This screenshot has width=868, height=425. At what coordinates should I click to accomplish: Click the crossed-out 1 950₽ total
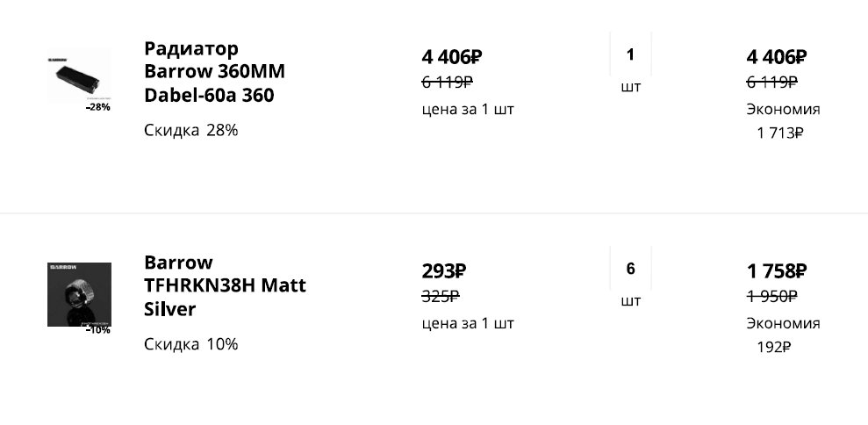click(772, 296)
